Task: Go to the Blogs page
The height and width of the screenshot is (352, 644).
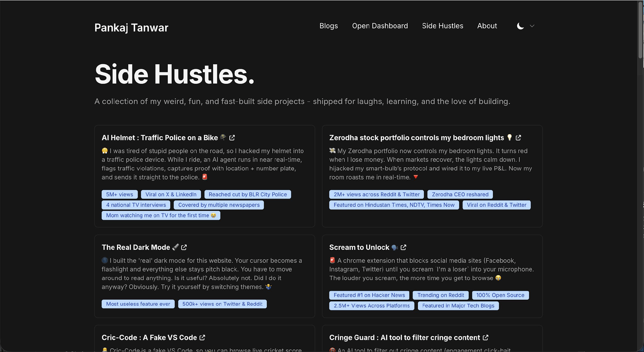Action: [x=328, y=26]
